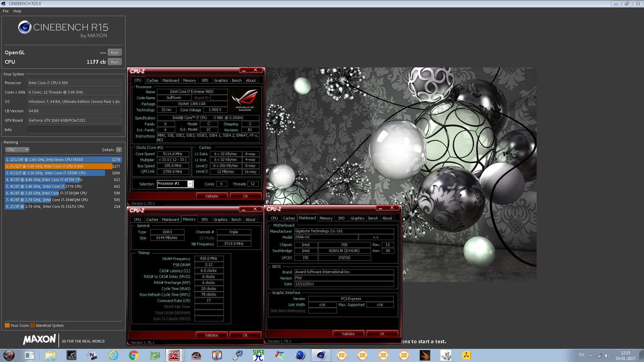Screen dimensions: 644x362
Task: Open the Help menu in Cinebench
Action: (x=17, y=11)
